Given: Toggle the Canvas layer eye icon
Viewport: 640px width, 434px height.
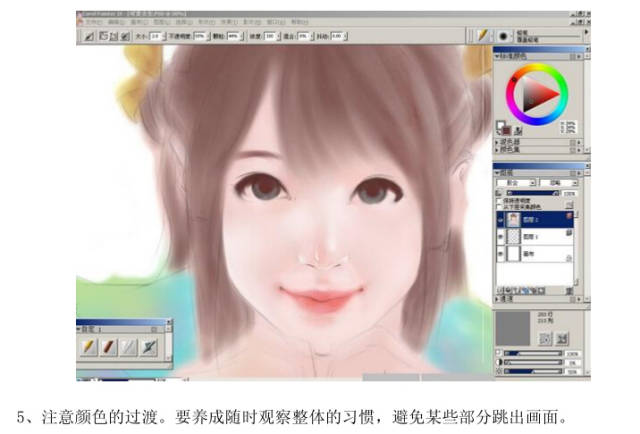Looking at the screenshot, I should point(501,254).
